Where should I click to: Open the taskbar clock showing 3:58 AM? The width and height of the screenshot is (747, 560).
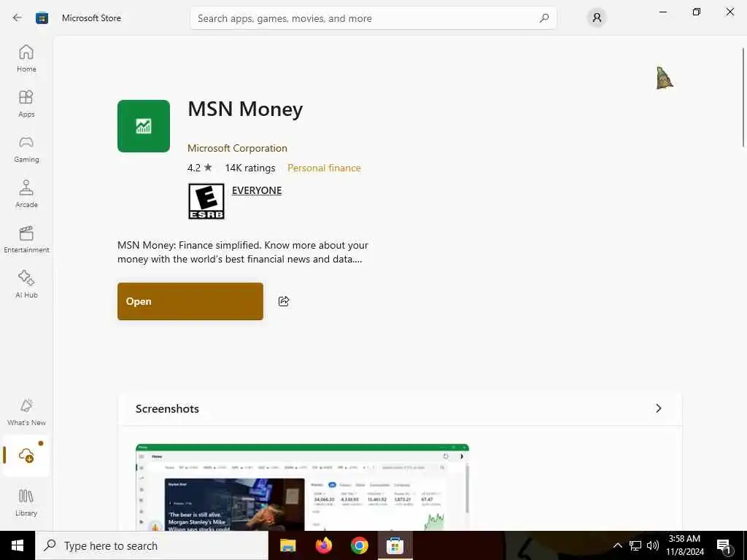pos(684,545)
